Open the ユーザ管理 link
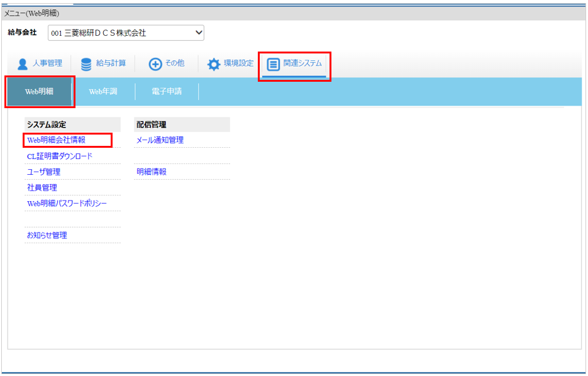Viewport: 588px width, 376px height. (x=44, y=172)
